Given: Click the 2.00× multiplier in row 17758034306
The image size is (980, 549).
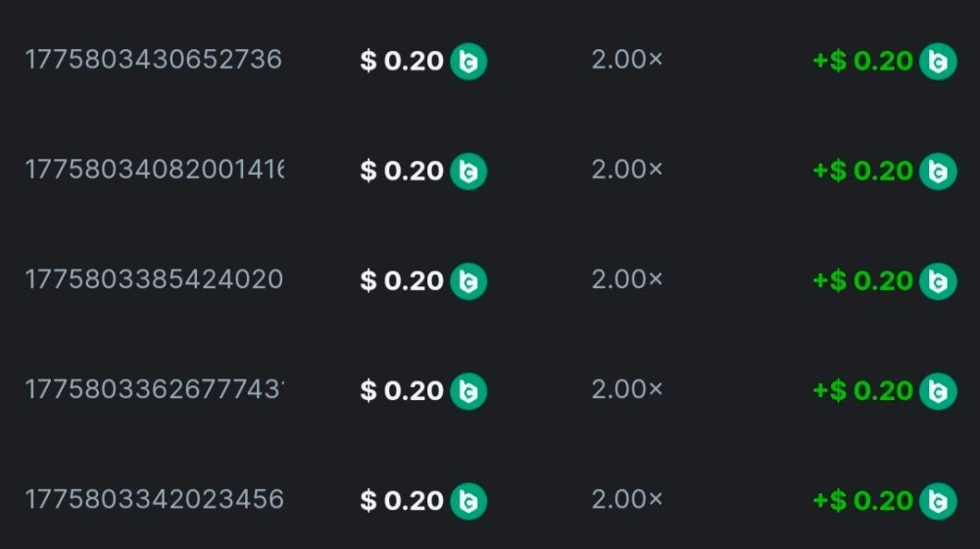Looking at the screenshot, I should coord(627,60).
